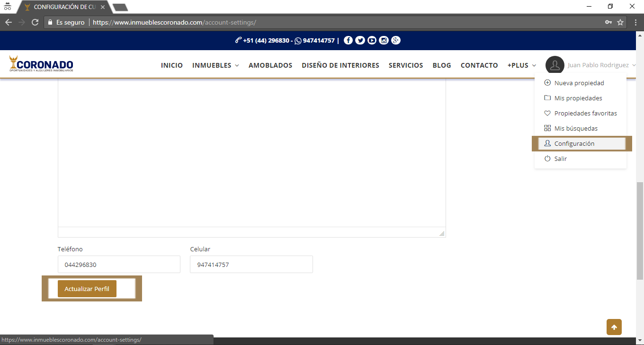Focus the Celular number field
The image size is (644, 345).
[251, 265]
